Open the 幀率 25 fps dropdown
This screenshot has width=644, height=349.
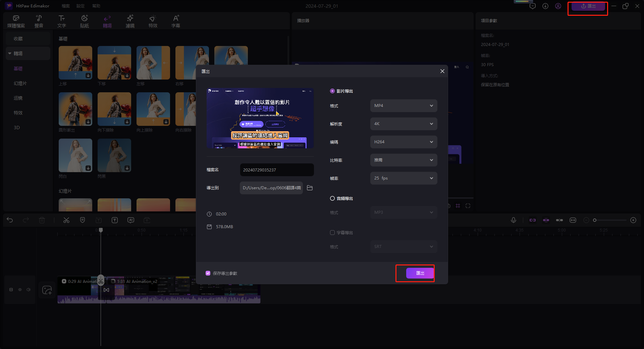404,178
